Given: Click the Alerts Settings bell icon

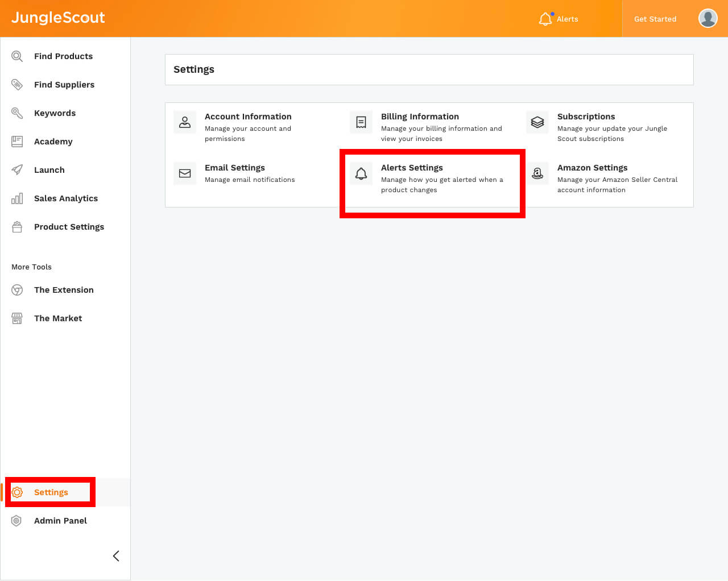Looking at the screenshot, I should pos(361,173).
